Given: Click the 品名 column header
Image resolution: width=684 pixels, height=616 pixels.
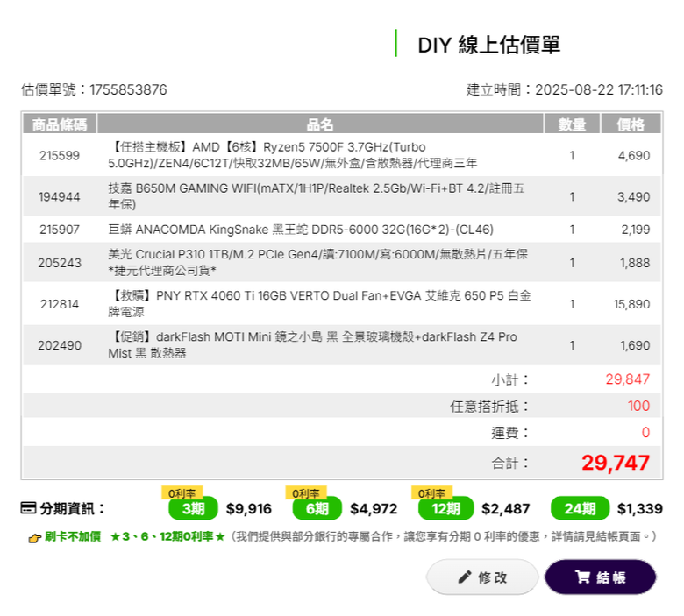Looking at the screenshot, I should (x=320, y=124).
